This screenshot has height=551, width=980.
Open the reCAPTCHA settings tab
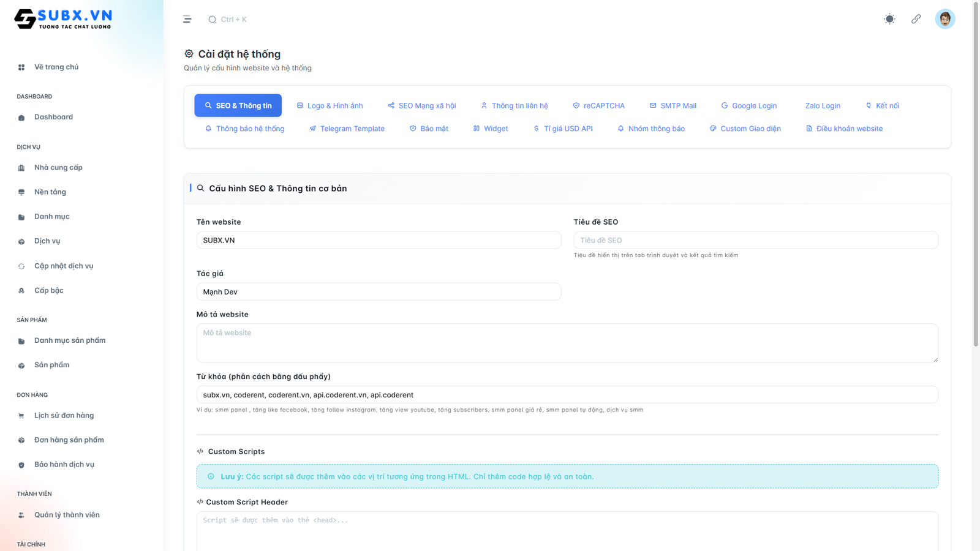[598, 105]
